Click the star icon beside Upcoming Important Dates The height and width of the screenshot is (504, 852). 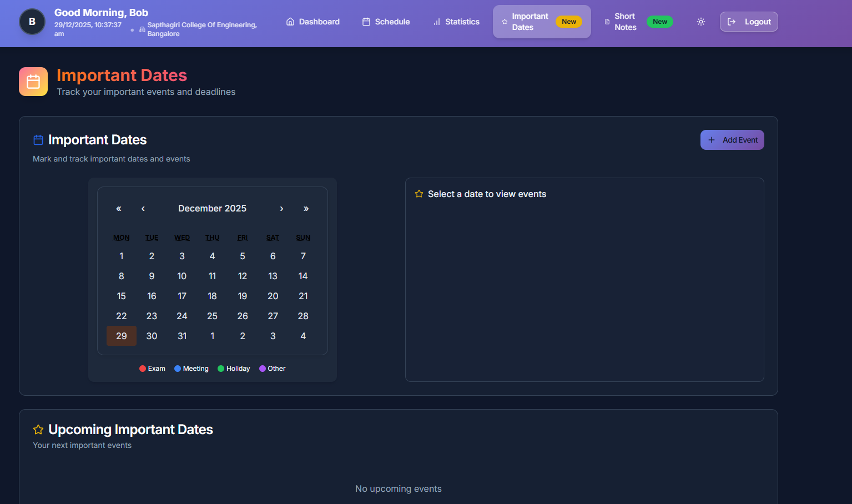(x=38, y=429)
